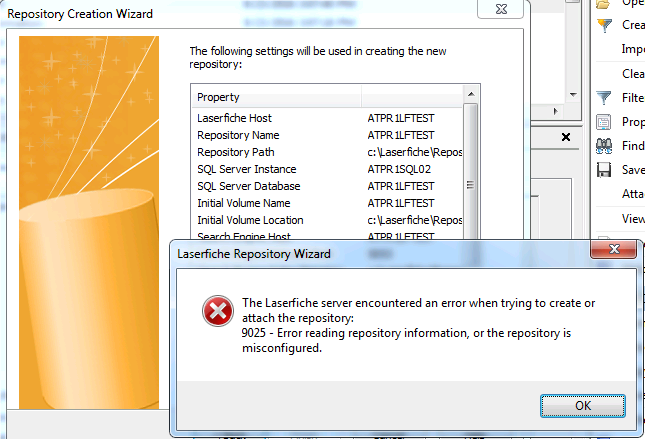
Task: Click the Repository Creation Wizard title text
Action: pyautogui.click(x=80, y=14)
